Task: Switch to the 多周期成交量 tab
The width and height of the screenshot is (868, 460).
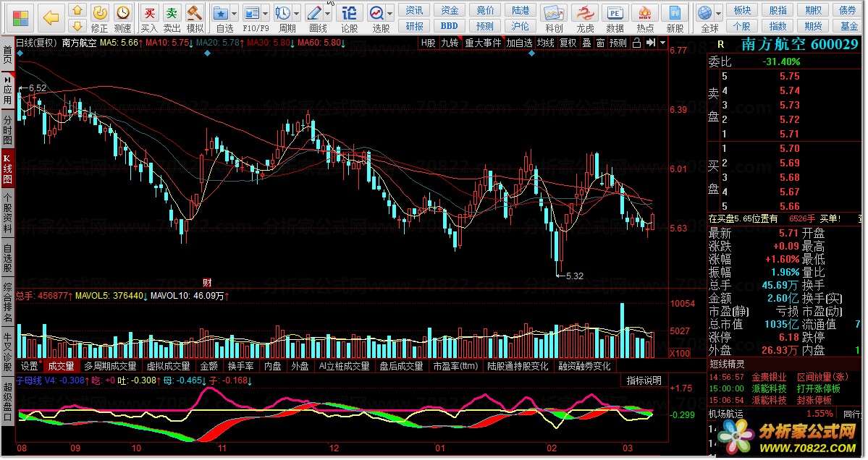Action: click(110, 366)
